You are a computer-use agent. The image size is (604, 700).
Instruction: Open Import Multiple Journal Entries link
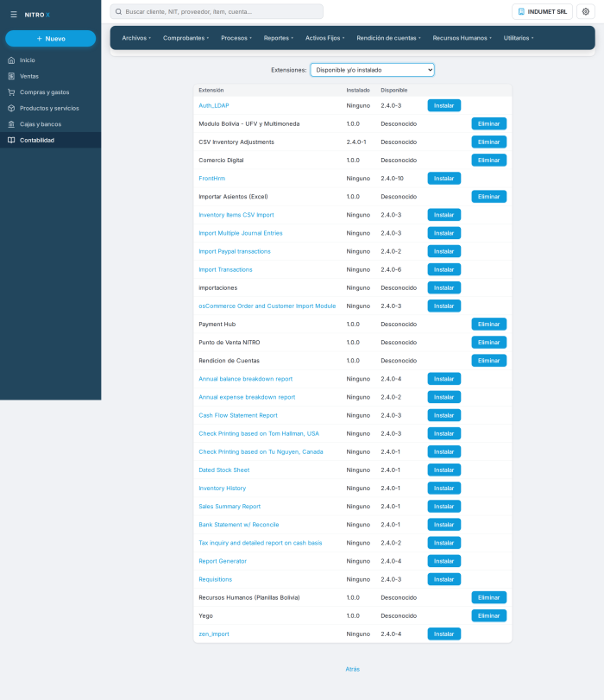[241, 233]
